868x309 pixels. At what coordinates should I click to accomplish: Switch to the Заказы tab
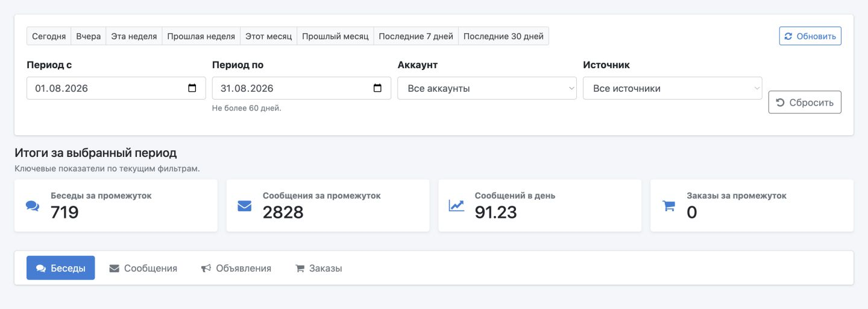319,268
